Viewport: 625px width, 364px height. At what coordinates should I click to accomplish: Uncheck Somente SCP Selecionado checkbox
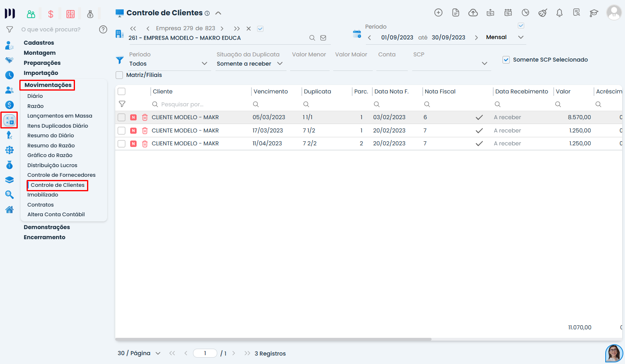pyautogui.click(x=506, y=60)
